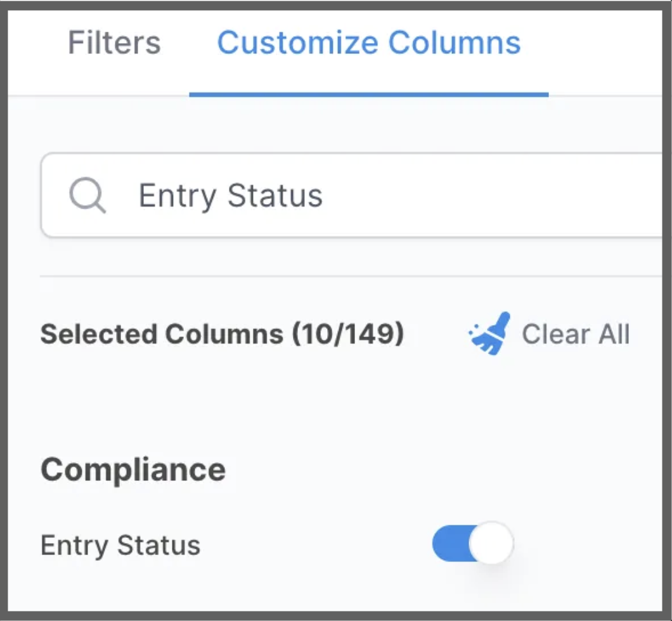Select the Customize Columns tab
This screenshot has width=672, height=621.
369,43
